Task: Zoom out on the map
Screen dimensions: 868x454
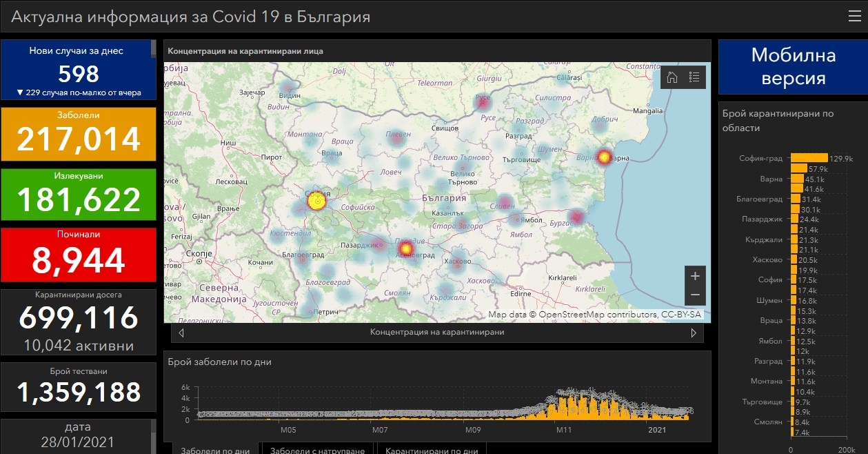Action: pyautogui.click(x=695, y=295)
